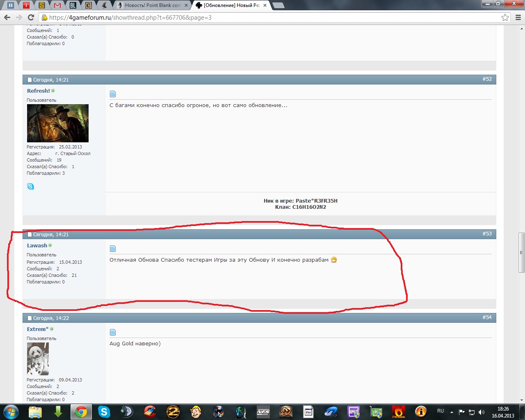The height and width of the screenshot is (420, 525).
Task: Open a new browser tab
Action: tap(278, 5)
